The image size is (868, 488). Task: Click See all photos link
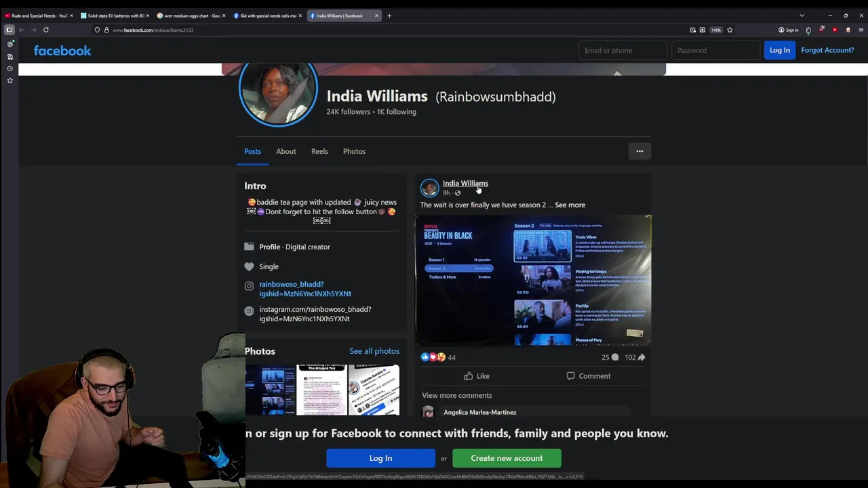374,351
